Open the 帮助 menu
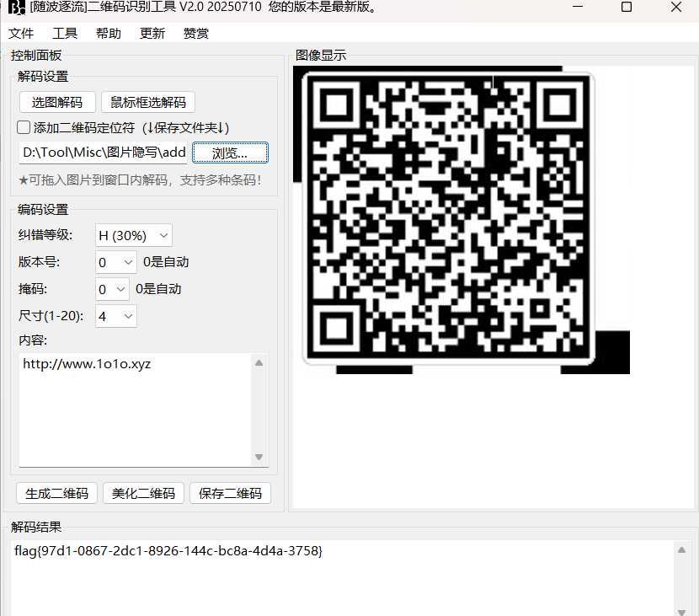699x616 pixels. 109,34
